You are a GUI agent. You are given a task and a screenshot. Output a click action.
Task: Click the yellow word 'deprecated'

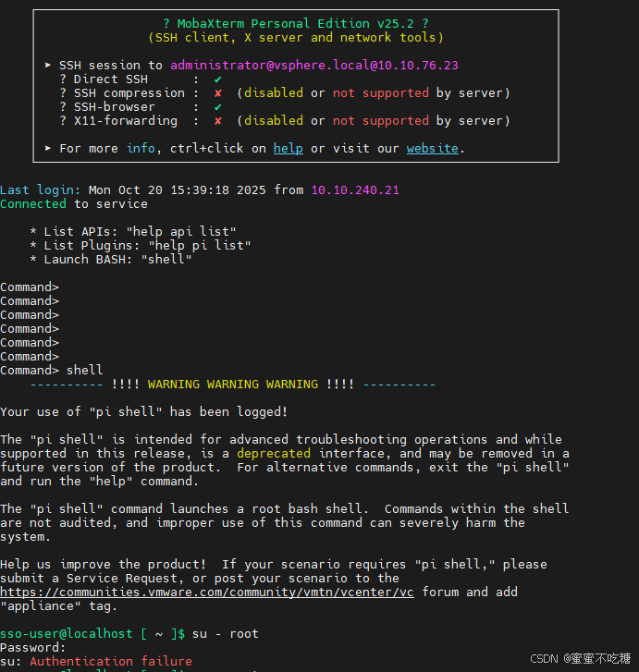coord(274,454)
